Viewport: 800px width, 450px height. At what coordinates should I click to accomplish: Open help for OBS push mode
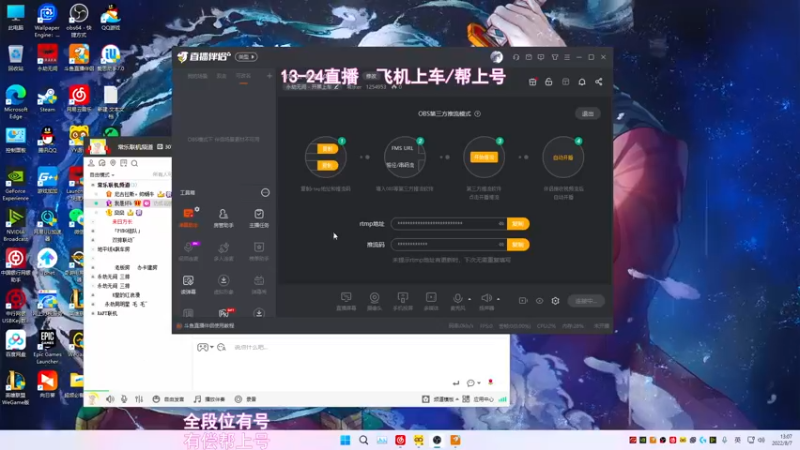click(478, 114)
